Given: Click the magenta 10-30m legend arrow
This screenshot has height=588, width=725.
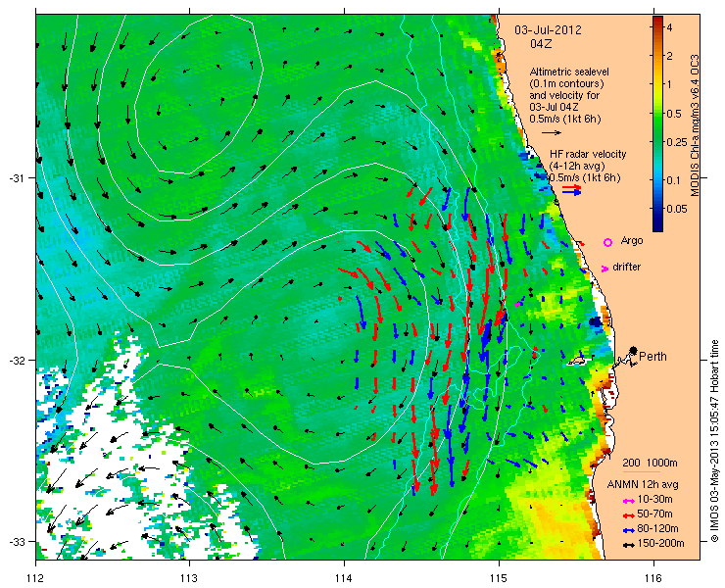Looking at the screenshot, I should click(628, 500).
